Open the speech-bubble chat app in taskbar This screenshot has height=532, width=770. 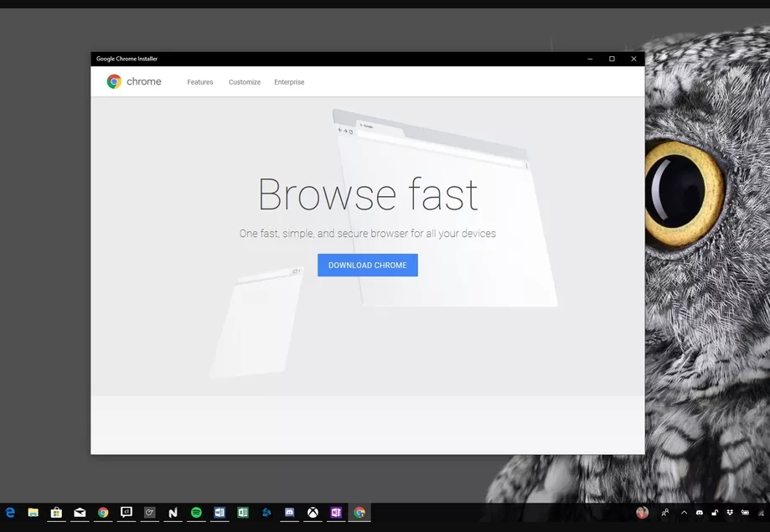(127, 513)
